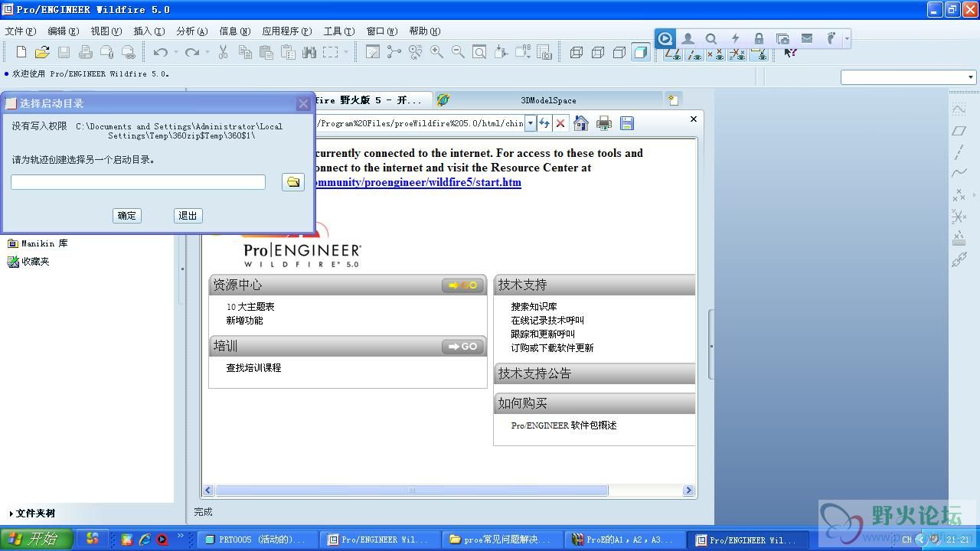The image size is (980, 551).
Task: Click the browser horizontal scrollbar thumb
Action: click(412, 491)
